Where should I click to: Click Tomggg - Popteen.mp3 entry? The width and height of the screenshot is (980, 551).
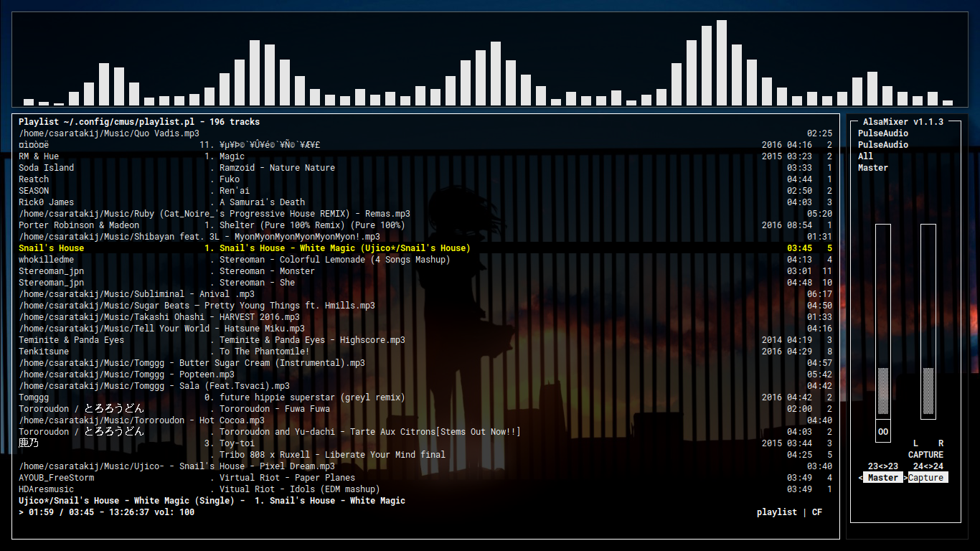126,375
